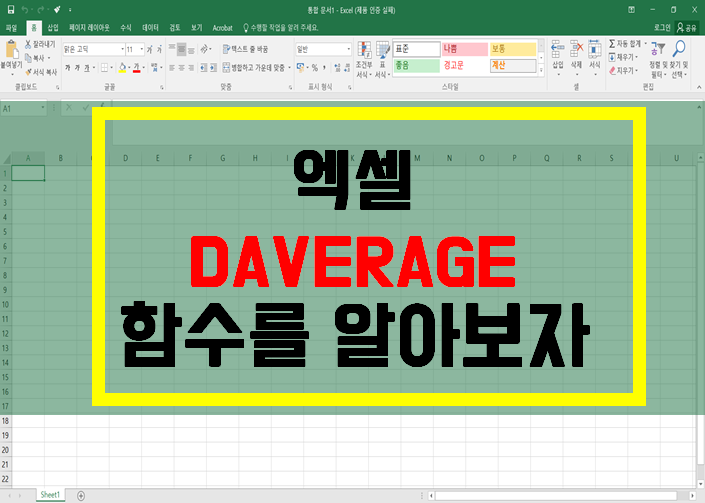The width and height of the screenshot is (705, 503).
Task: Switch to the Insert (삽입) tab
Action: [x=53, y=28]
